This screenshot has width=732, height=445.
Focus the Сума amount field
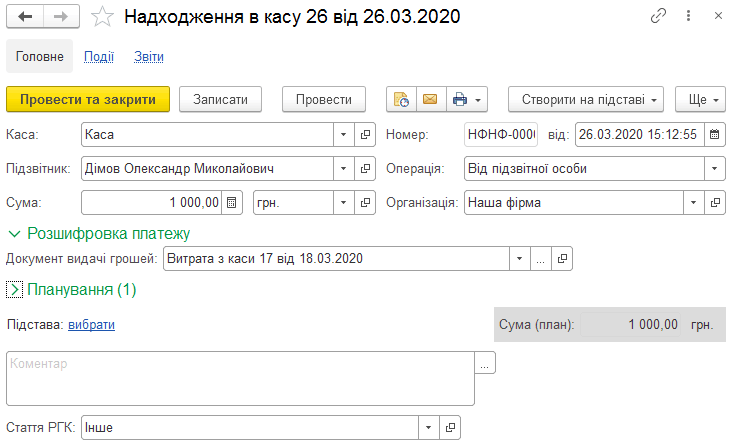point(152,203)
